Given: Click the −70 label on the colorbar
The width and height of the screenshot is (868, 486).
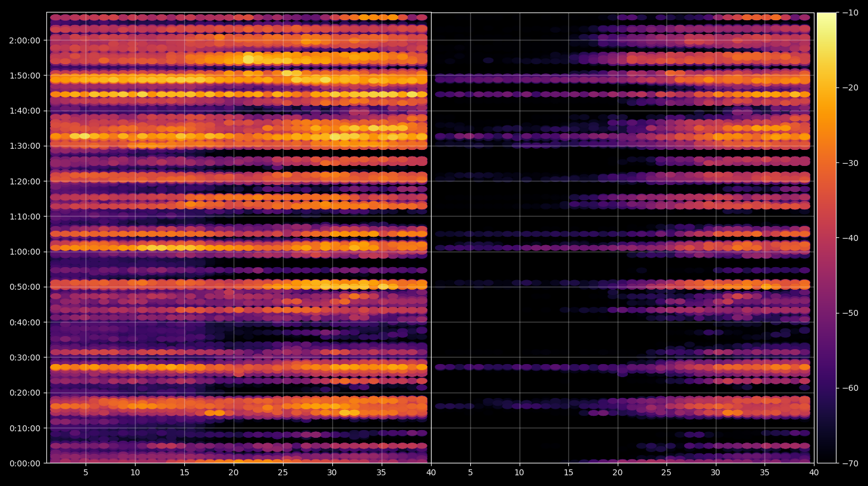Looking at the screenshot, I should point(851,463).
